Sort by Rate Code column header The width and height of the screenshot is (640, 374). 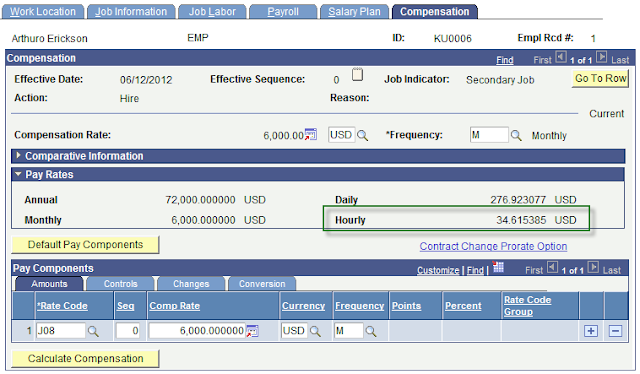pos(62,306)
